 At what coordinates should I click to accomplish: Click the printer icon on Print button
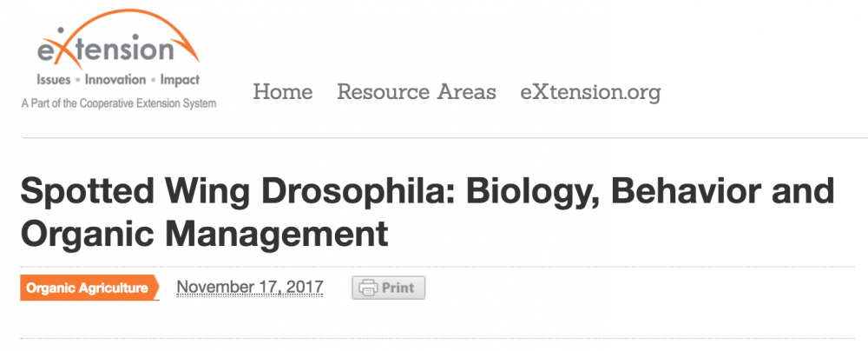(x=367, y=288)
